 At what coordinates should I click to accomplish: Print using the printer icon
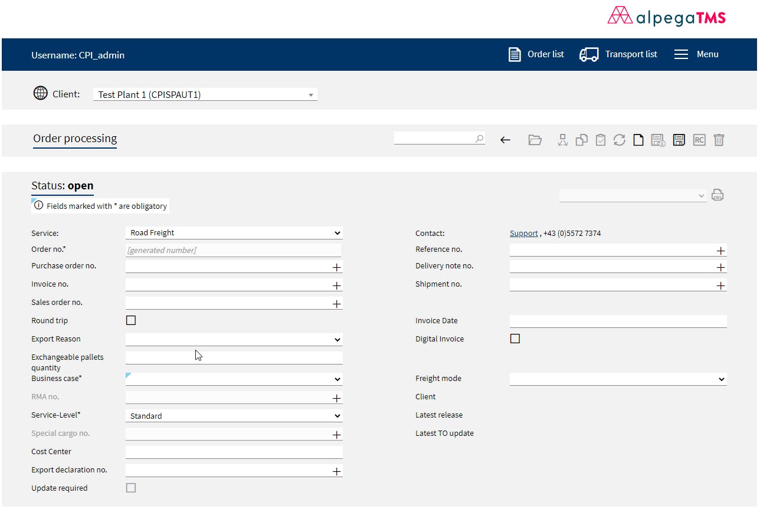tap(718, 195)
